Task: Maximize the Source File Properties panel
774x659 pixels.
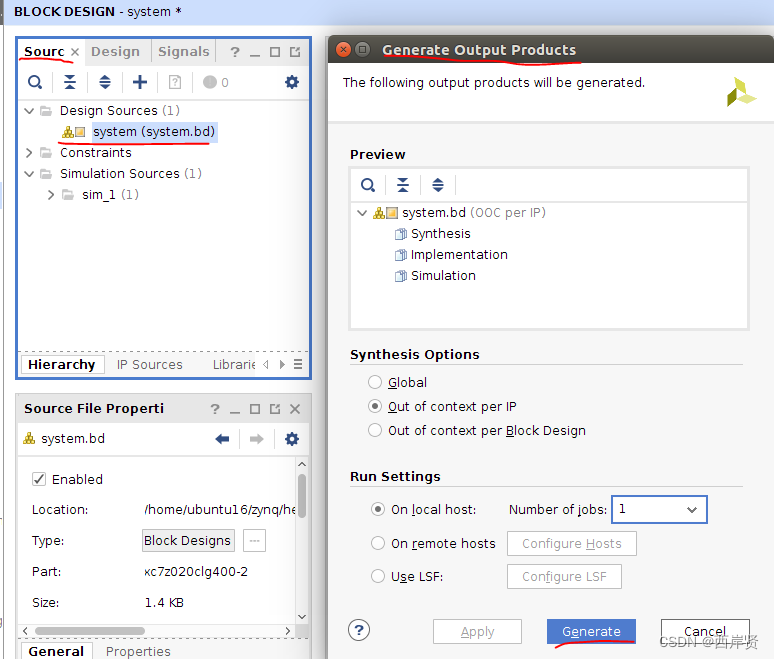Action: click(x=255, y=409)
